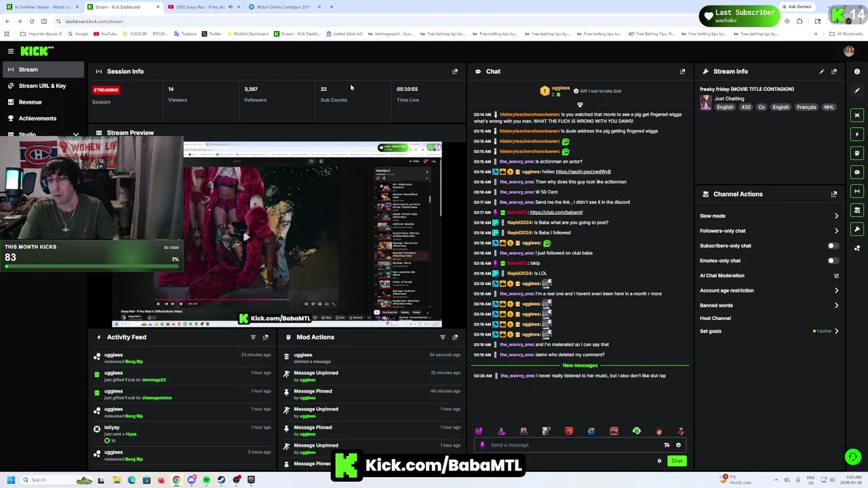Jump to New messages divider in chat

click(x=580, y=365)
